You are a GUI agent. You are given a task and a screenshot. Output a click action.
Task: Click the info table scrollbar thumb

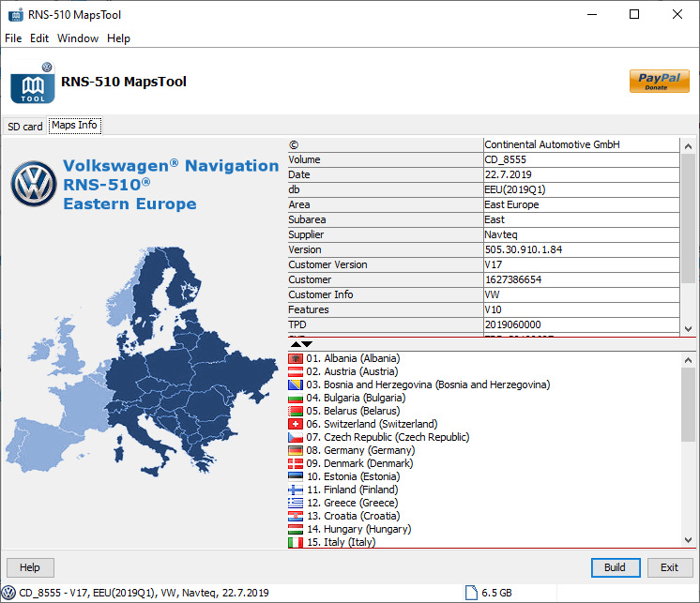[688, 219]
